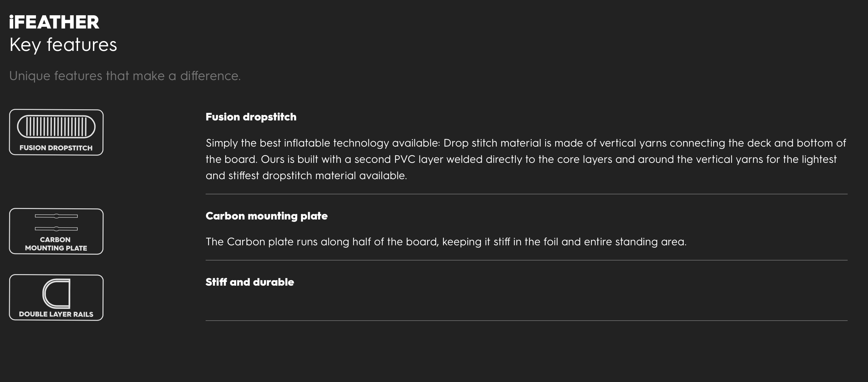Select the CARBON MOUNTING PLATE badge label

[x=56, y=244]
